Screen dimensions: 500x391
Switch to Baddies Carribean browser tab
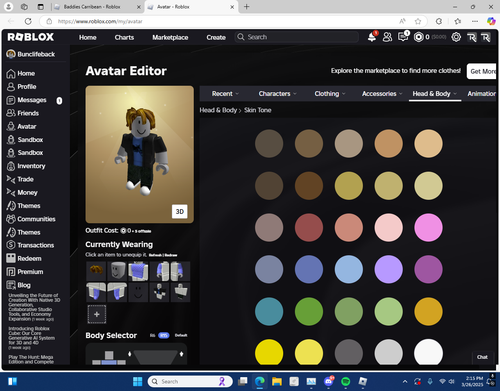97,7
